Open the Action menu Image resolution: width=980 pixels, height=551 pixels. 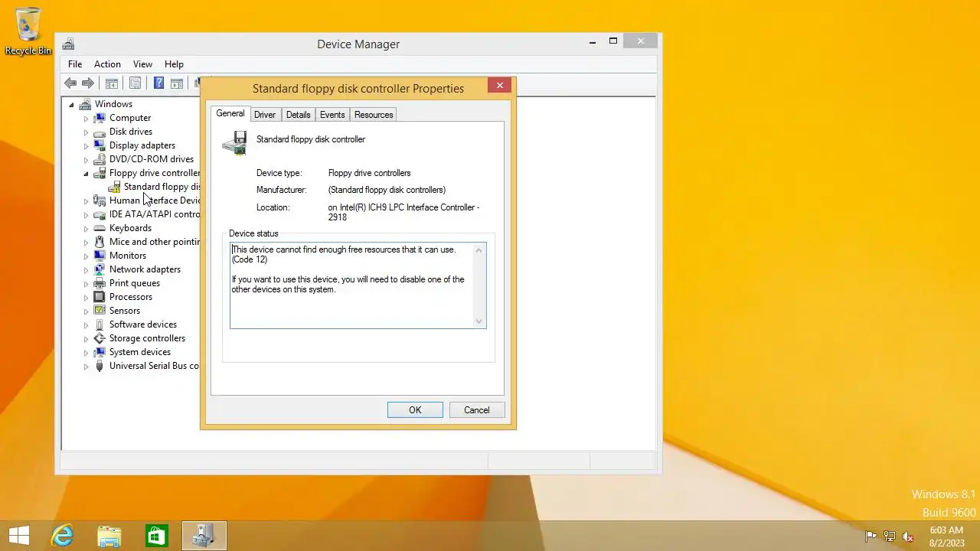107,64
